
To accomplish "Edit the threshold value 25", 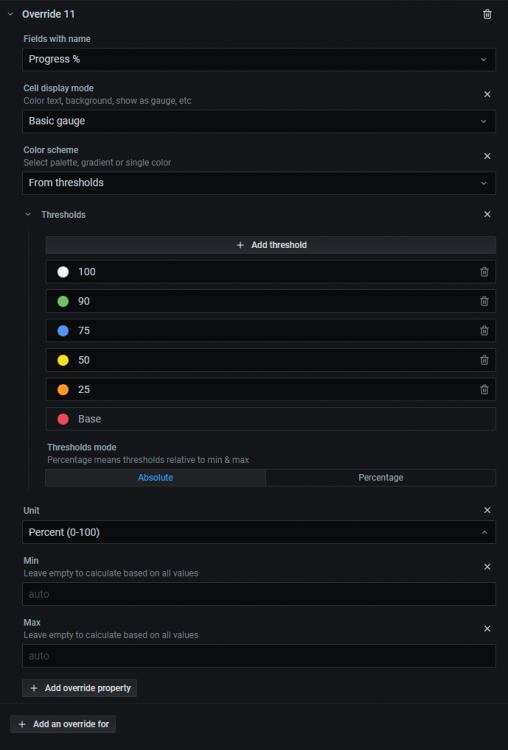I will (x=273, y=390).
